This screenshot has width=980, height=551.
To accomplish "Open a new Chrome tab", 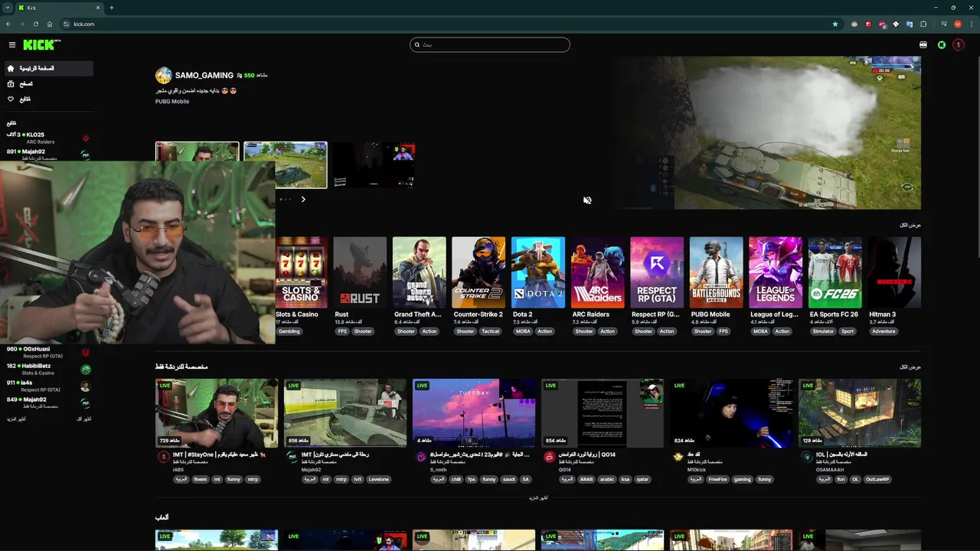I will [x=112, y=8].
